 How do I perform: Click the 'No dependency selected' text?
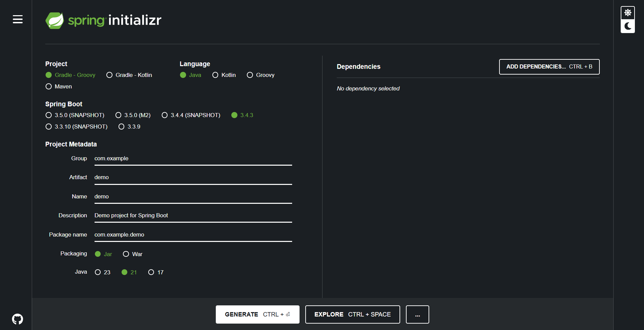[368, 88]
